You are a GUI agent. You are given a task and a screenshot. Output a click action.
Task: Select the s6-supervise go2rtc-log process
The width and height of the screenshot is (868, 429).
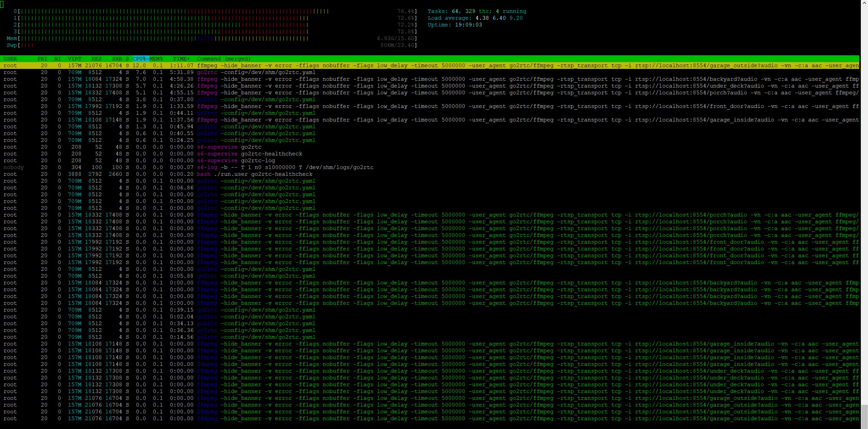click(238, 161)
